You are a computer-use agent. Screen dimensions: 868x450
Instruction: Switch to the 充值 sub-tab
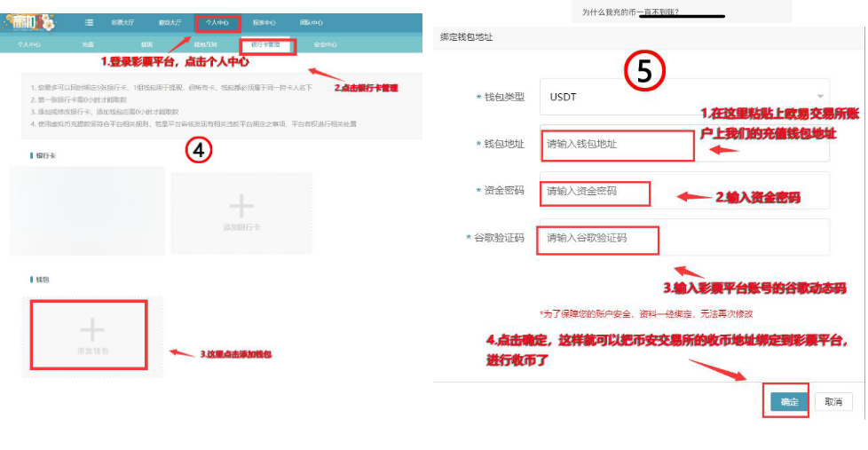coord(88,43)
